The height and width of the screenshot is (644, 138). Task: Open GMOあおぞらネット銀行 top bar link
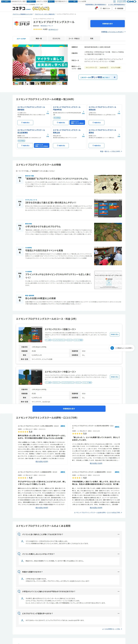point(18,2)
